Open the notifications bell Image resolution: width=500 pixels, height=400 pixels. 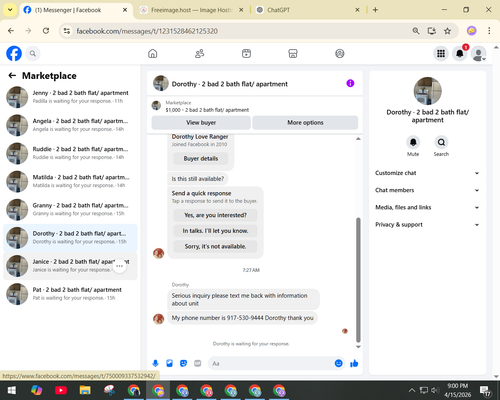(460, 53)
